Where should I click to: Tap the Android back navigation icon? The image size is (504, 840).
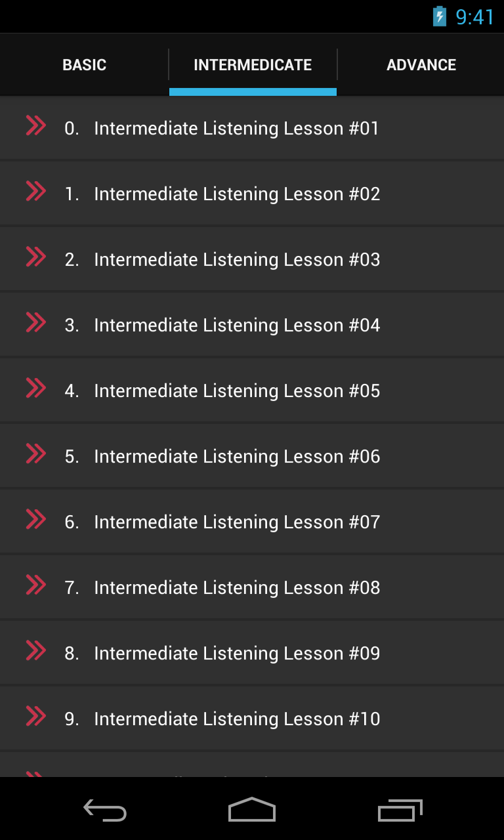105,810
